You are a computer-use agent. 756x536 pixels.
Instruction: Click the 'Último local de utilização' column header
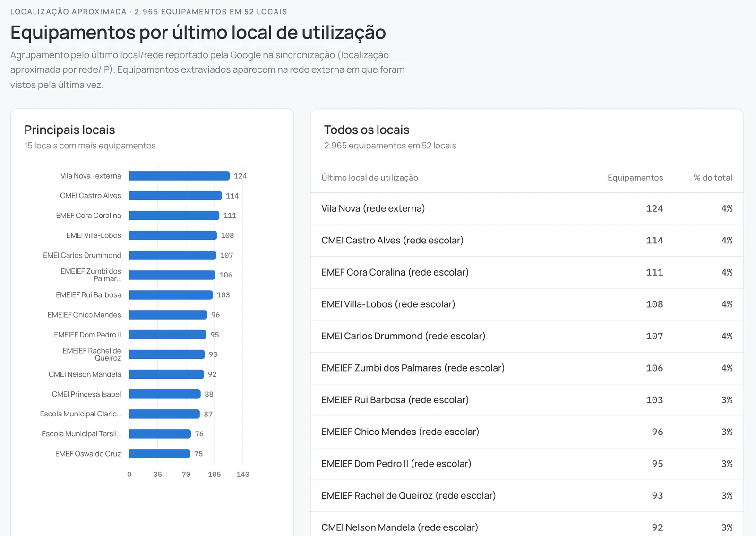(369, 178)
